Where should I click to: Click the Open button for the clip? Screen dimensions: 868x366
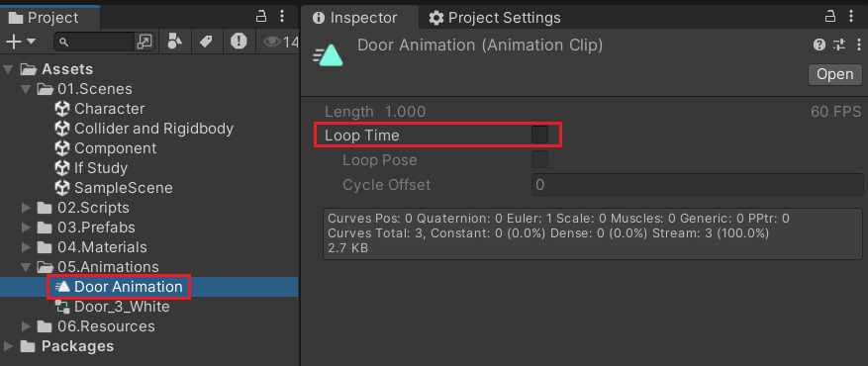coord(834,74)
